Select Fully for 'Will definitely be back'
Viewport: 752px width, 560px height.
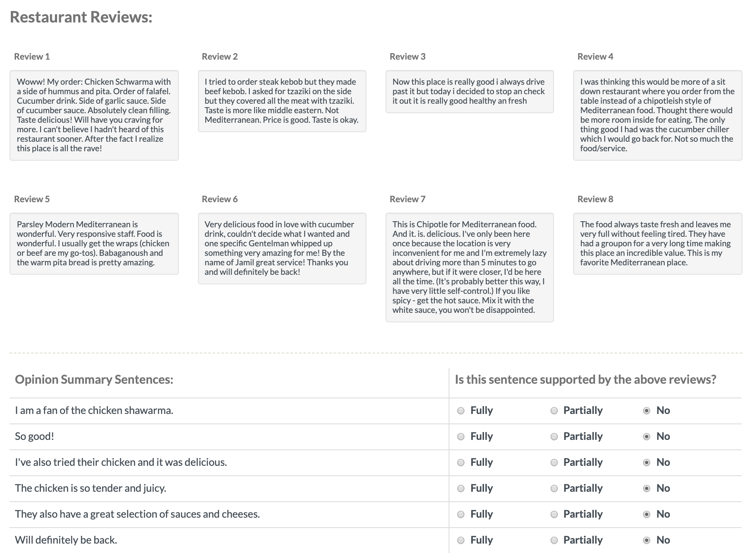pos(461,540)
